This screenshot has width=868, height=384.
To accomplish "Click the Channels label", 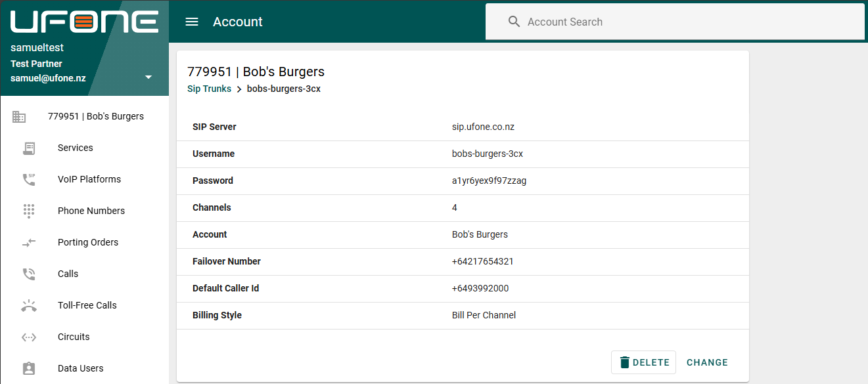I will point(212,207).
